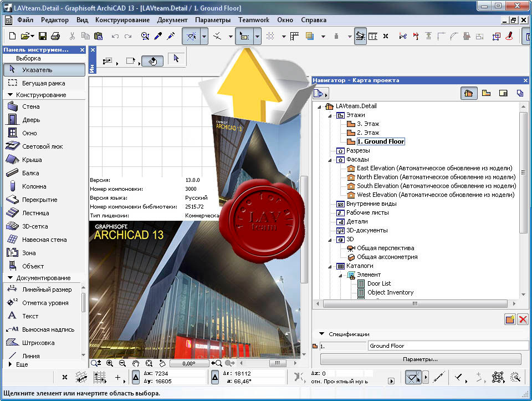Click the Paste clipboard icon
532x401 pixels.
pyautogui.click(x=99, y=36)
